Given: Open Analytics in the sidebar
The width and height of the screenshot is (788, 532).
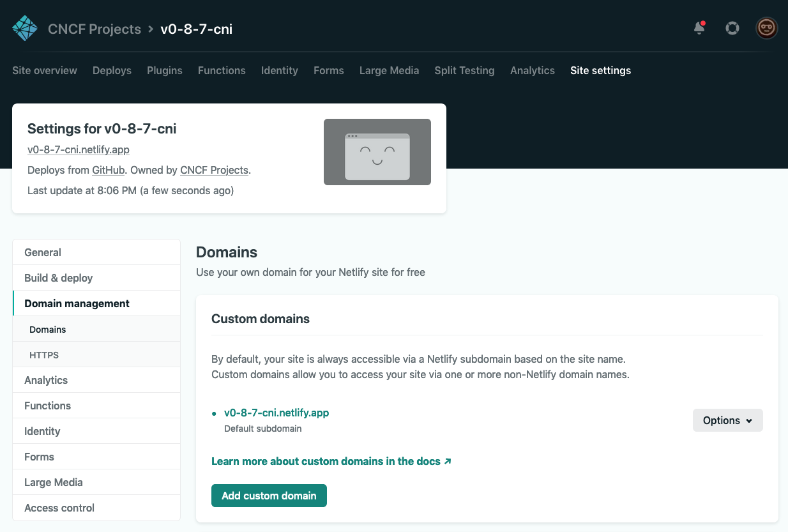Looking at the screenshot, I should point(96,380).
